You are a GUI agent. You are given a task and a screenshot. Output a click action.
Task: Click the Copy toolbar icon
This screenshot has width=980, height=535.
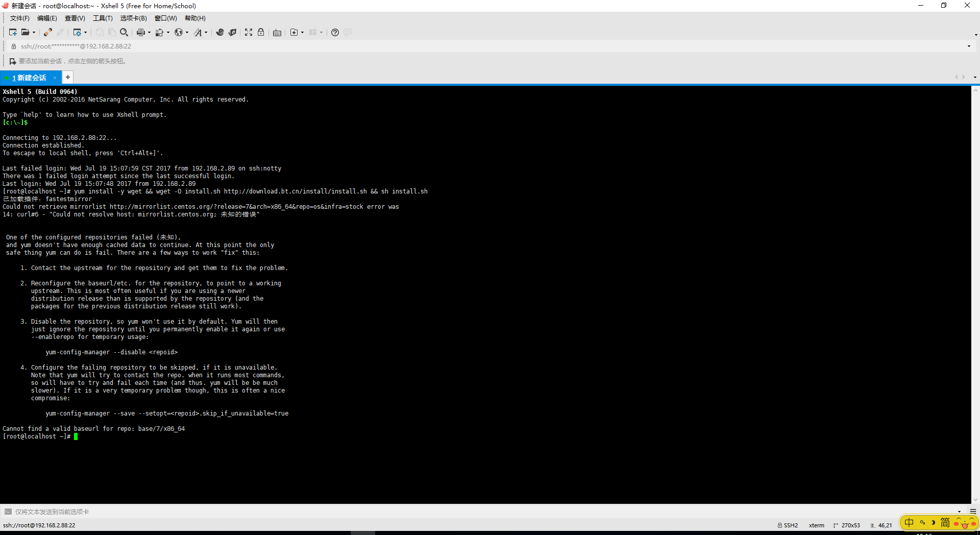coord(100,32)
